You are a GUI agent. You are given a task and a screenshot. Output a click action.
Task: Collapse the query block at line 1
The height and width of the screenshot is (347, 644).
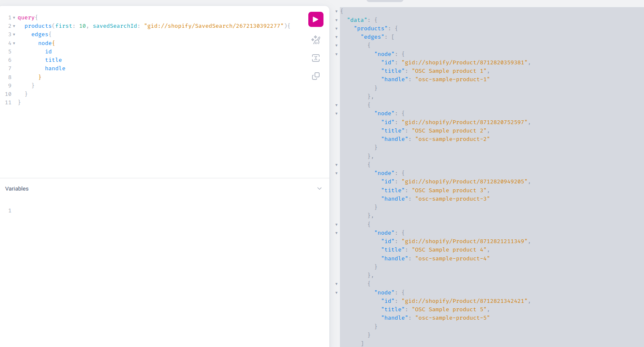tap(14, 18)
